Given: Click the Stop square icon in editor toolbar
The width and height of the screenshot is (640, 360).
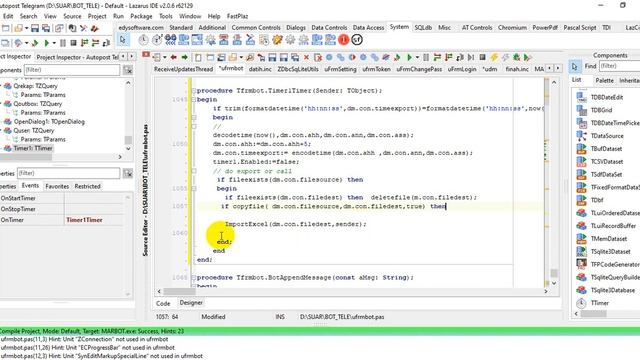Looking at the screenshot, I should [x=482, y=57].
